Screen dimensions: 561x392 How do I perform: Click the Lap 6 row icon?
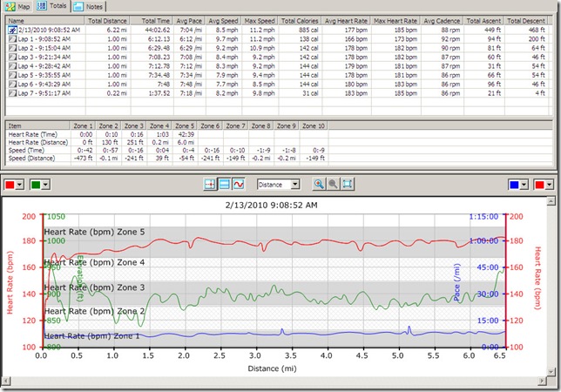(x=12, y=84)
